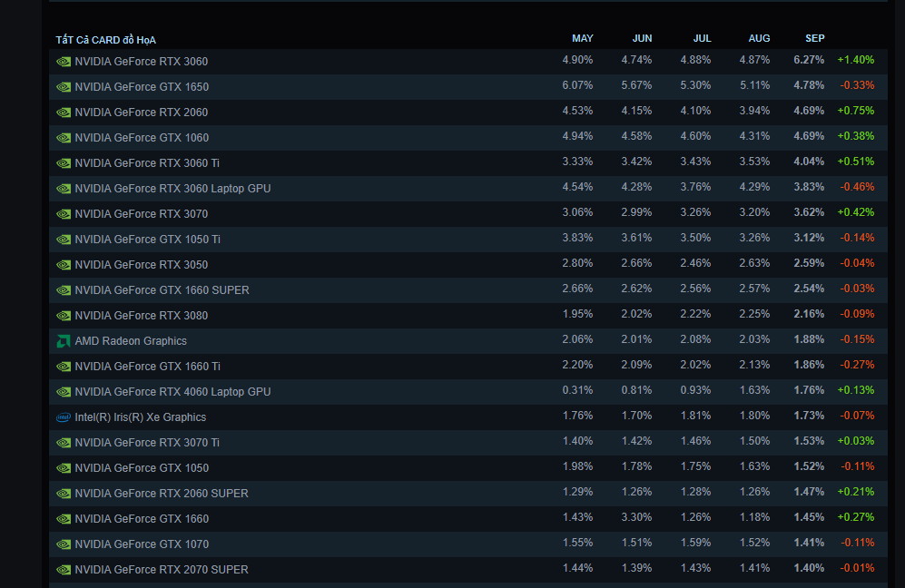
Task: Click NVIDIA icon for RTX 4060 Laptop GPU
Action: point(64,392)
